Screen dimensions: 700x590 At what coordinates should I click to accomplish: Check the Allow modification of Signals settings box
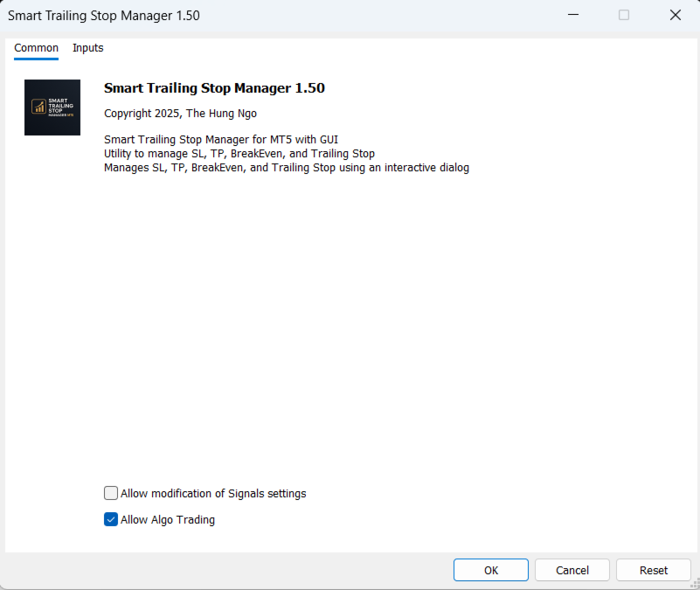(111, 493)
